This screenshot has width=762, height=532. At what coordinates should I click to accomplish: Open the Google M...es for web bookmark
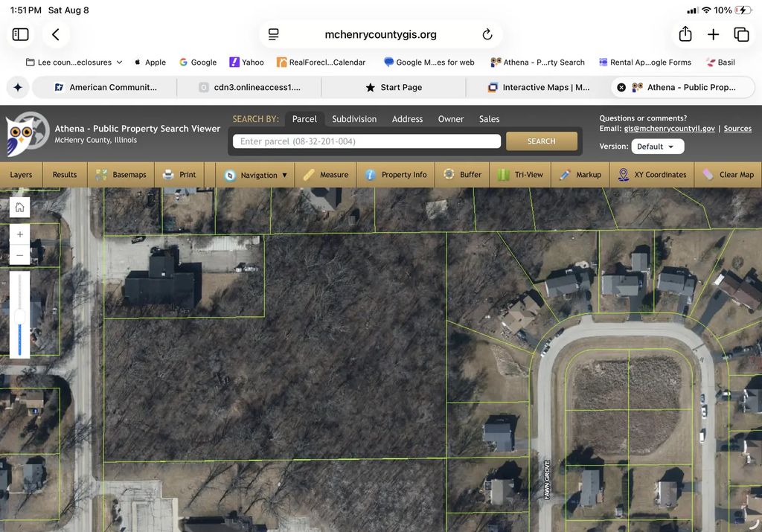pos(429,63)
